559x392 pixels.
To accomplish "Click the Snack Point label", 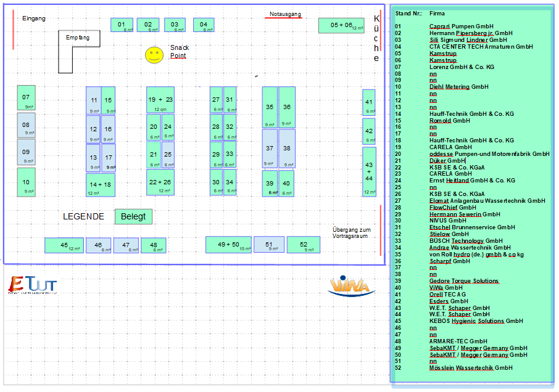I will [x=180, y=52].
